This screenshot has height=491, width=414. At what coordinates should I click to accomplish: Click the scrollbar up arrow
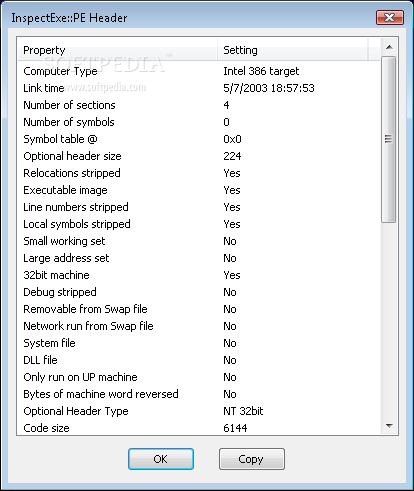tap(389, 47)
